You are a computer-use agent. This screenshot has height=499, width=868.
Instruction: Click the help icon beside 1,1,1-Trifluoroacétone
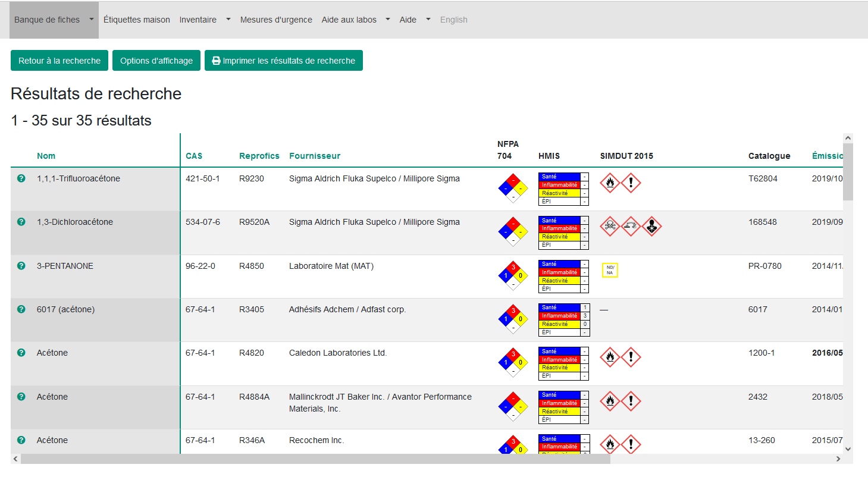tap(21, 178)
